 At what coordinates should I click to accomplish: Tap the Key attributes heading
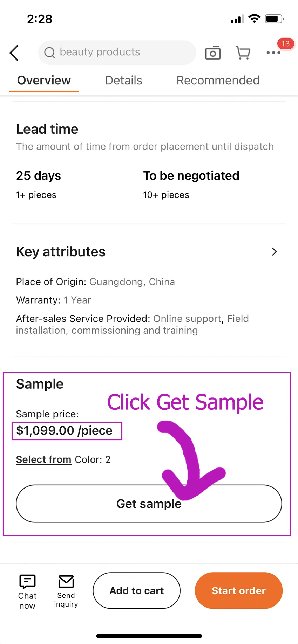(61, 252)
